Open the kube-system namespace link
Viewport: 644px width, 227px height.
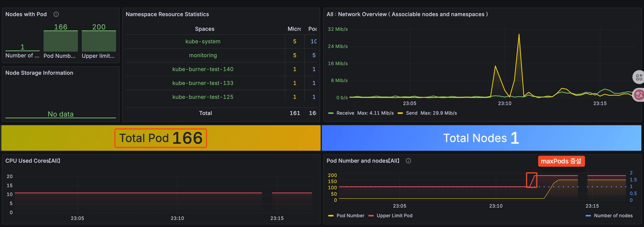pyautogui.click(x=203, y=42)
